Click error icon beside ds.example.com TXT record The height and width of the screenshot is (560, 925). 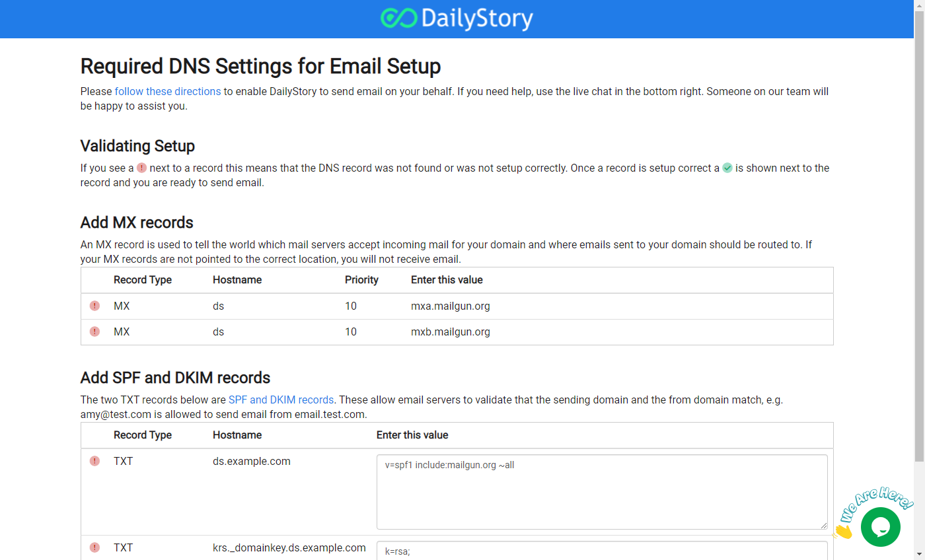click(x=94, y=461)
